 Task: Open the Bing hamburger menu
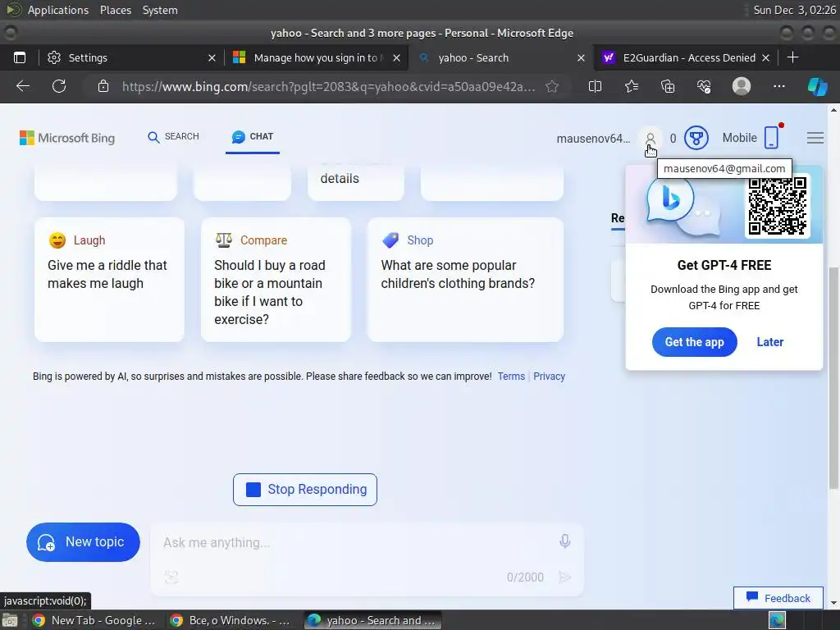pos(815,138)
